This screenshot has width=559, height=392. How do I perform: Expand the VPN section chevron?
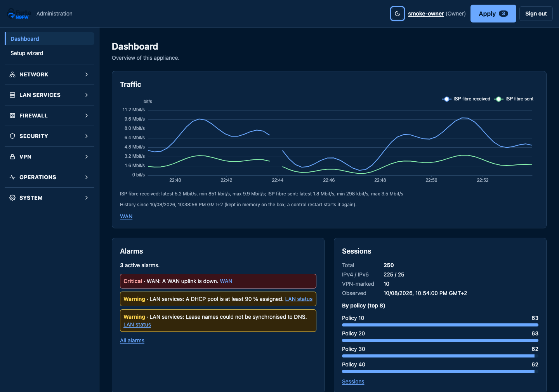pyautogui.click(x=87, y=157)
